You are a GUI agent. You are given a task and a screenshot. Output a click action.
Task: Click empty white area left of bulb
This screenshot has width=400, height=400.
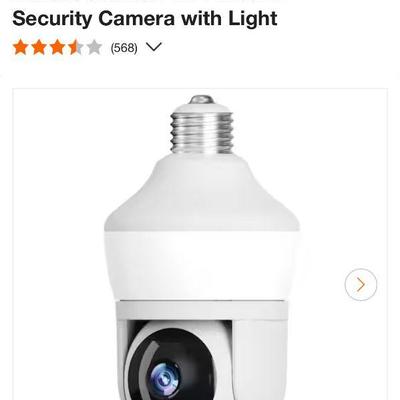click(x=58, y=233)
